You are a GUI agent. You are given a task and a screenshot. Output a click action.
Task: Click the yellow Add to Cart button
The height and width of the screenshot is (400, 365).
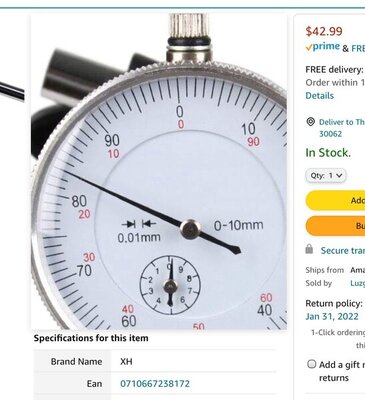[335, 200]
